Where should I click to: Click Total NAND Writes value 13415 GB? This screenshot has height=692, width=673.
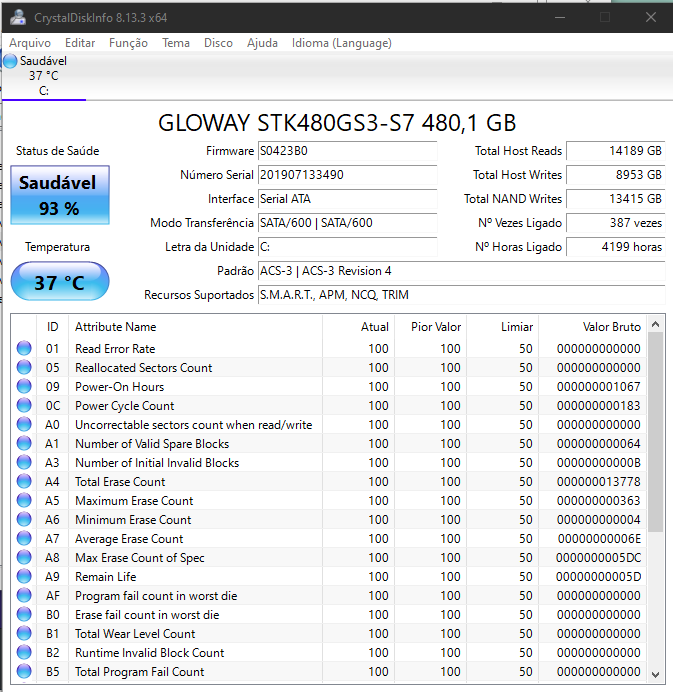click(616, 199)
